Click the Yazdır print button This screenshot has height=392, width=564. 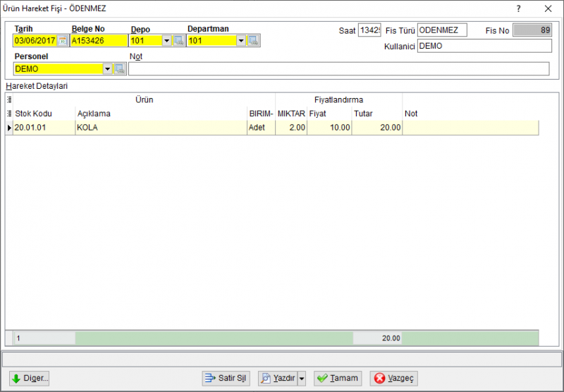(278, 379)
